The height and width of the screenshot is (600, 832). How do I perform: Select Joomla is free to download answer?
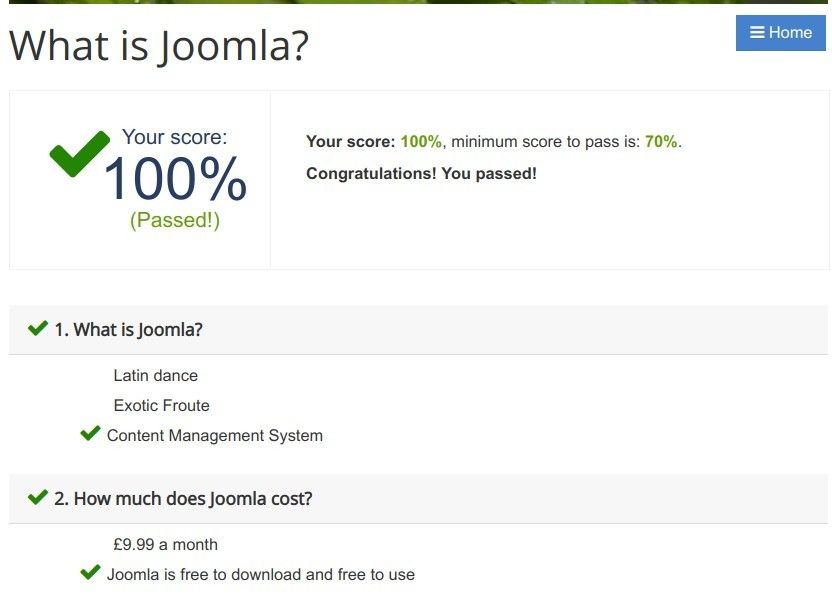point(261,575)
